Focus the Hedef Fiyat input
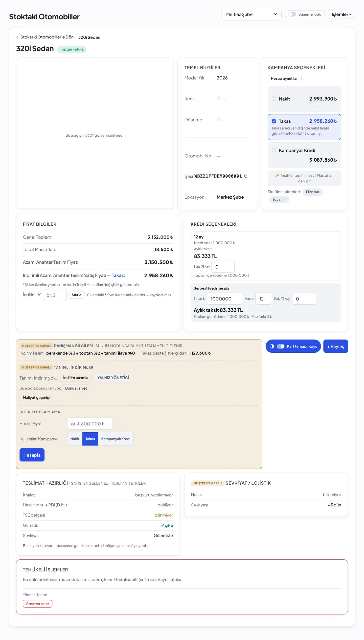The width and height of the screenshot is (364, 640). pos(90,424)
